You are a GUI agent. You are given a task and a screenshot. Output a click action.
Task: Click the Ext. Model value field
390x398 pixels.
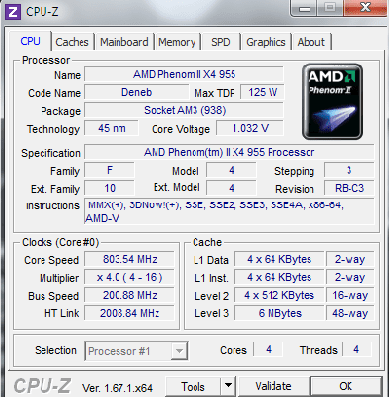tap(231, 188)
